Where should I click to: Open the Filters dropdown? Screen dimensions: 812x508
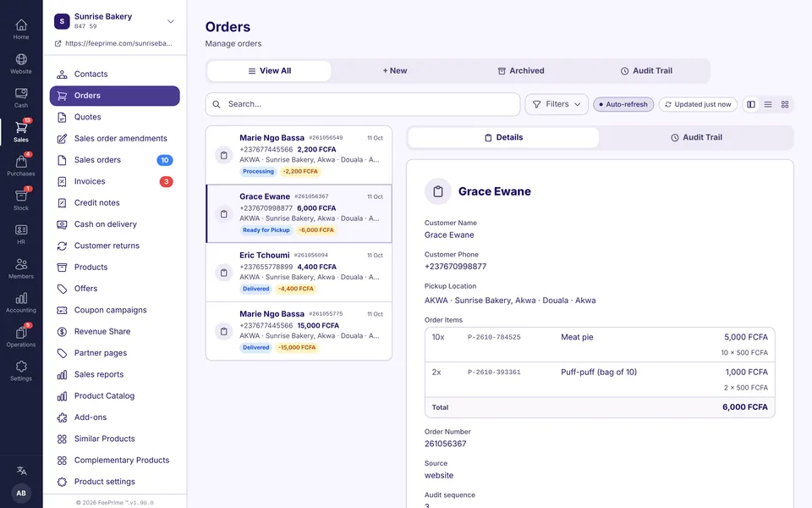(x=557, y=104)
